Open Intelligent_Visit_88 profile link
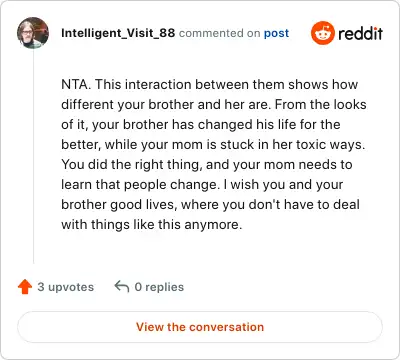This screenshot has height=360, width=400. click(x=118, y=33)
